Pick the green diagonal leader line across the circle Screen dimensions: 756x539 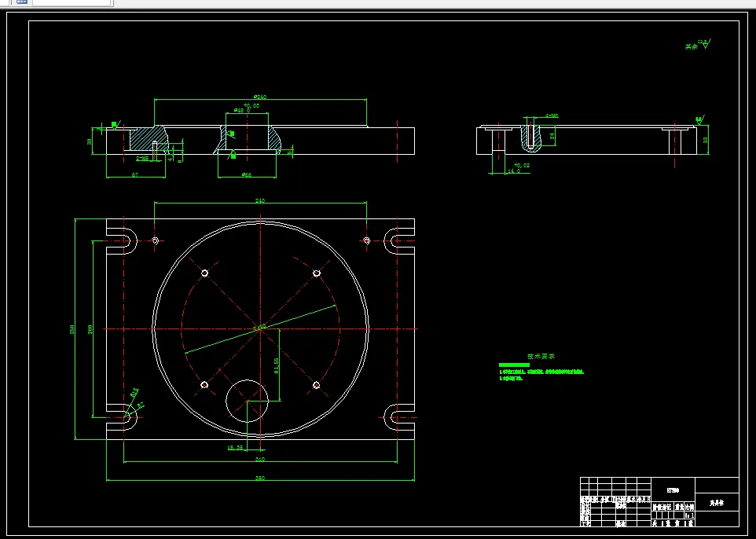pos(260,329)
